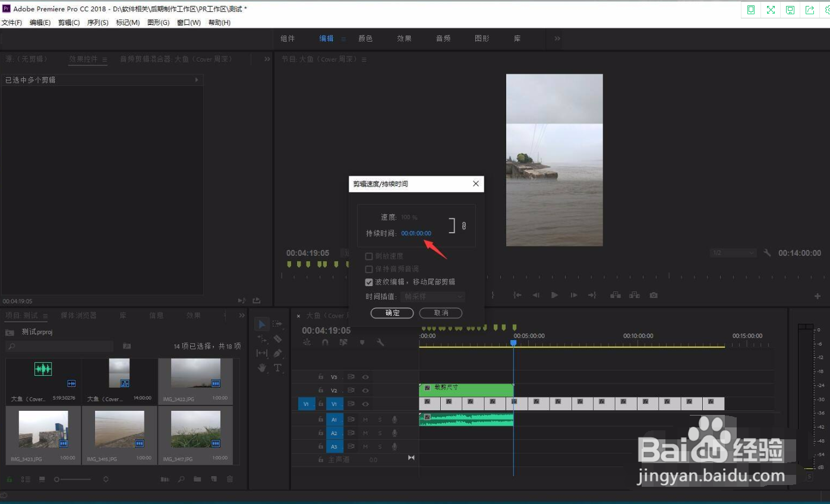Click the Extract button in Program monitor
This screenshot has width=830, height=504.
(x=635, y=295)
